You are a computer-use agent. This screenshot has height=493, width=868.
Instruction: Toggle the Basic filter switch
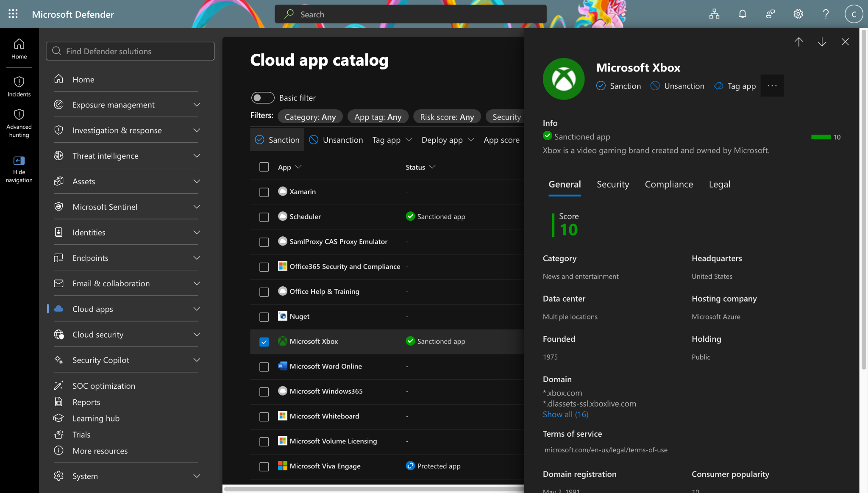coord(263,98)
